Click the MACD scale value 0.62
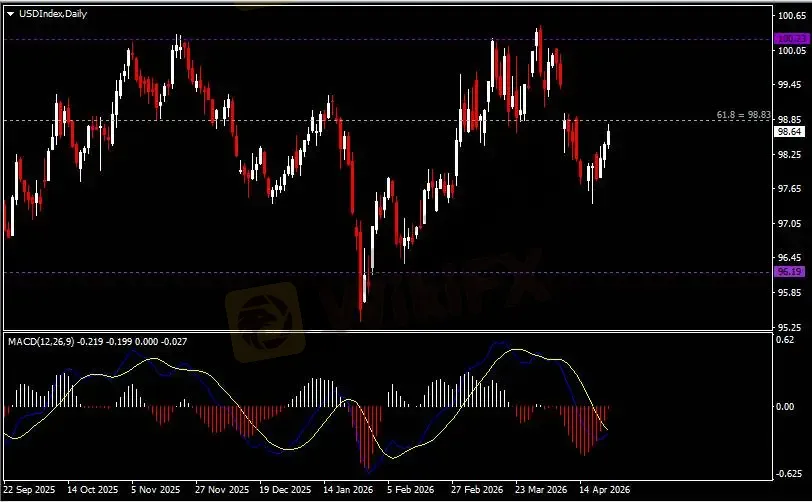The width and height of the screenshot is (812, 502). tap(786, 340)
